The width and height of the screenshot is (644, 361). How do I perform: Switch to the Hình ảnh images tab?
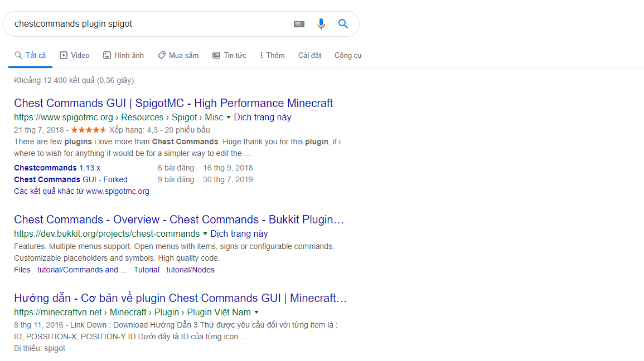point(123,55)
